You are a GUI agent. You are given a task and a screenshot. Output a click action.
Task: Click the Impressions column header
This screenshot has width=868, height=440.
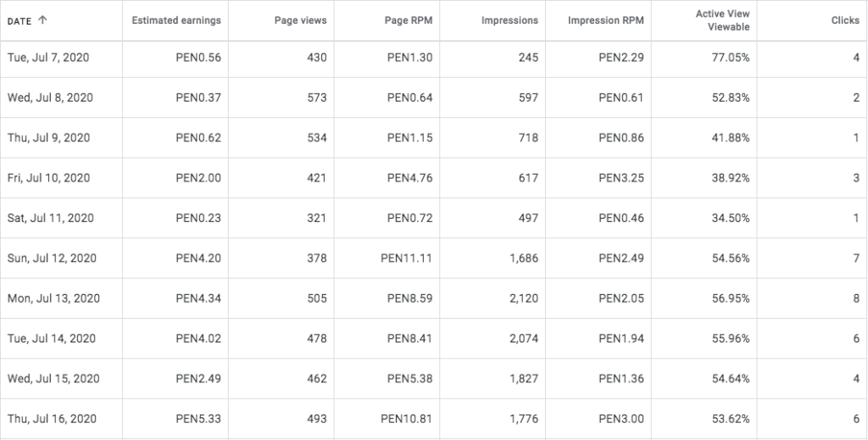coord(509,21)
